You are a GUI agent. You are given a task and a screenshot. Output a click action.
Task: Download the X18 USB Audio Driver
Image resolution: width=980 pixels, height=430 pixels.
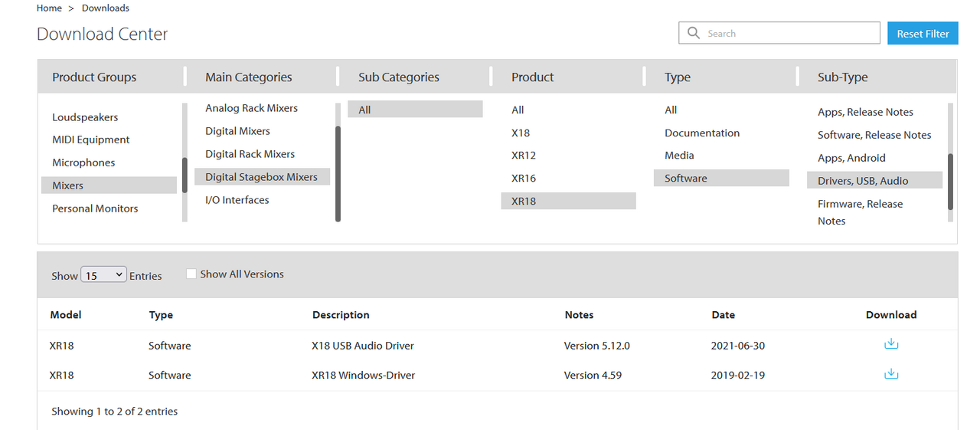pyautogui.click(x=891, y=344)
